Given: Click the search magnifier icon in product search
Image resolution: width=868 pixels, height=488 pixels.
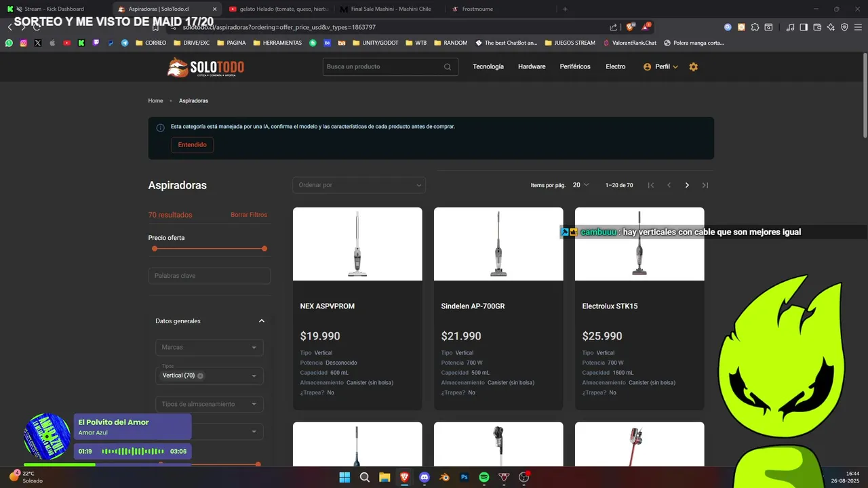Looking at the screenshot, I should [x=448, y=66].
